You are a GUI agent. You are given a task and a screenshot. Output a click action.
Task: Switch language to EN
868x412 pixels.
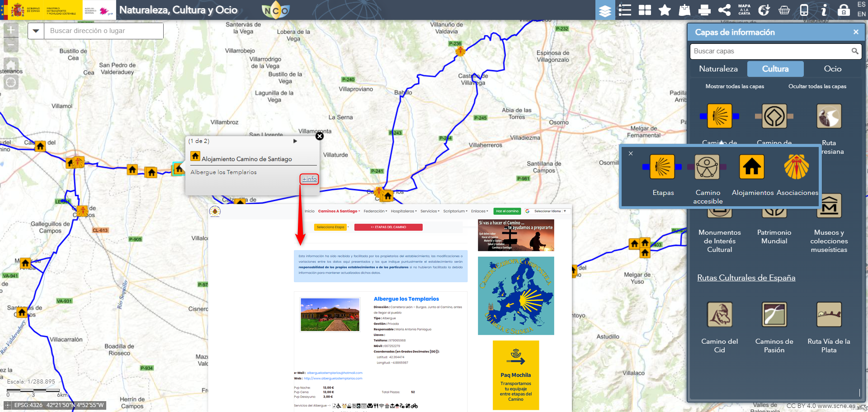861,14
